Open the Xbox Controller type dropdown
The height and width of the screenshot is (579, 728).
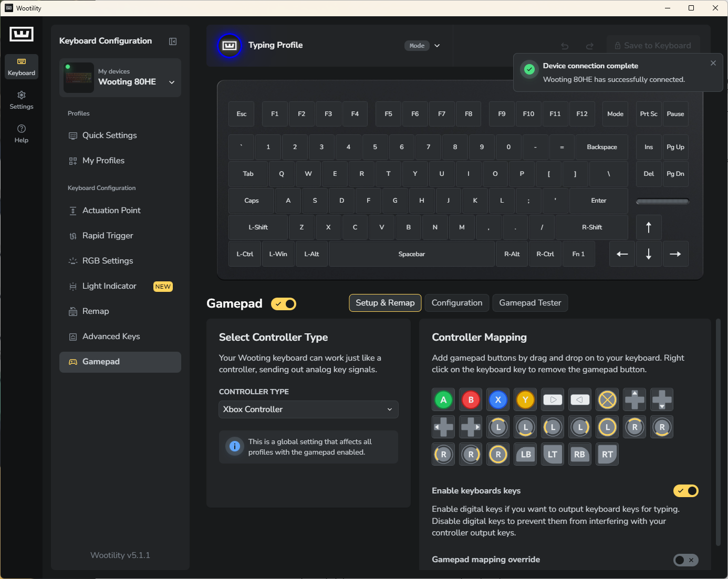[x=308, y=409]
